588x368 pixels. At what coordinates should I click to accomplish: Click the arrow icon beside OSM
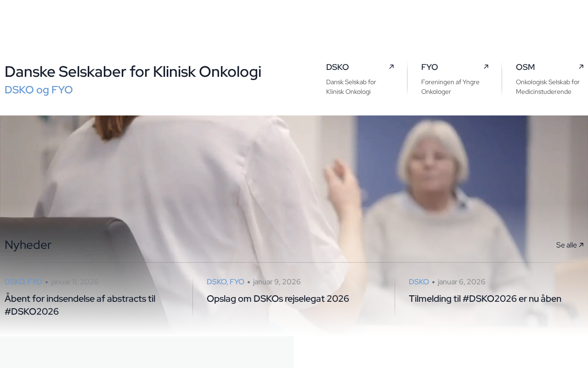[x=581, y=67]
